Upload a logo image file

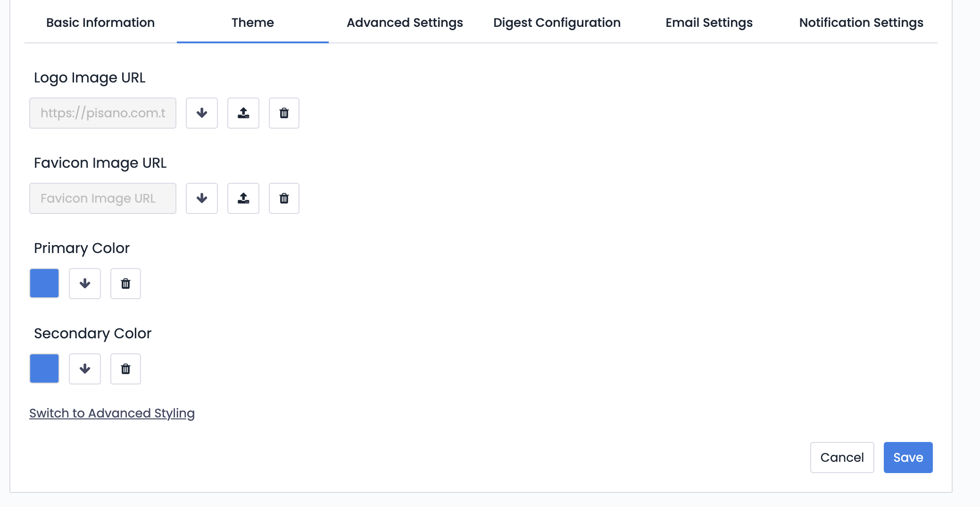pos(243,113)
